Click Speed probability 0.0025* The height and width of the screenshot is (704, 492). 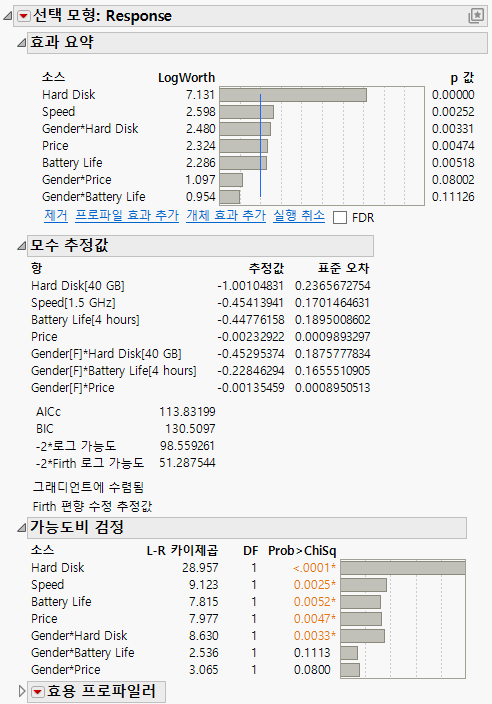tap(315, 585)
